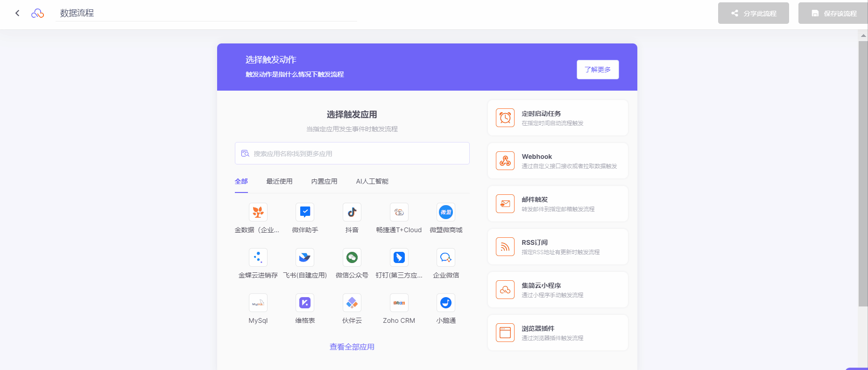Click the vertical scrollbar thumb
Image resolution: width=868 pixels, height=370 pixels.
point(863,174)
